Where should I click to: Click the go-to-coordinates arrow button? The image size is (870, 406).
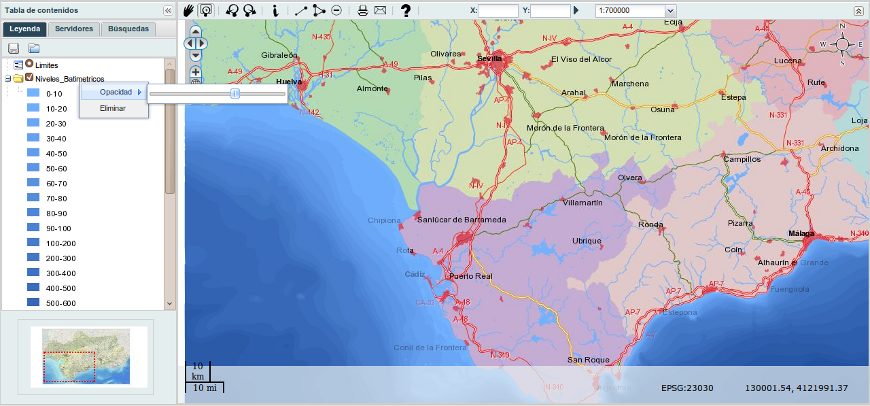point(576,10)
